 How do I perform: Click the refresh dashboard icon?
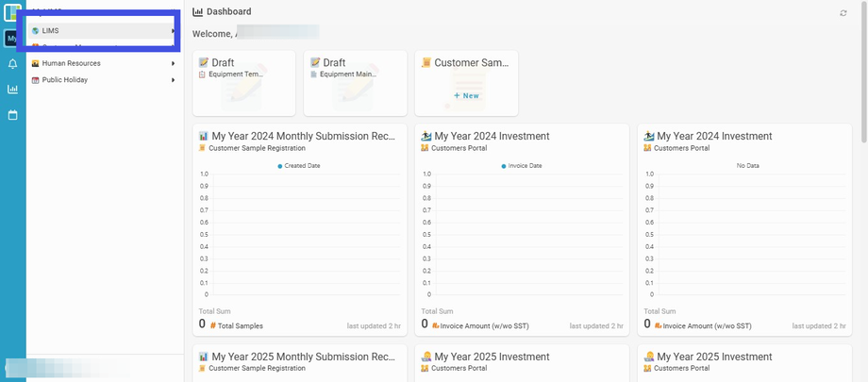(x=843, y=13)
